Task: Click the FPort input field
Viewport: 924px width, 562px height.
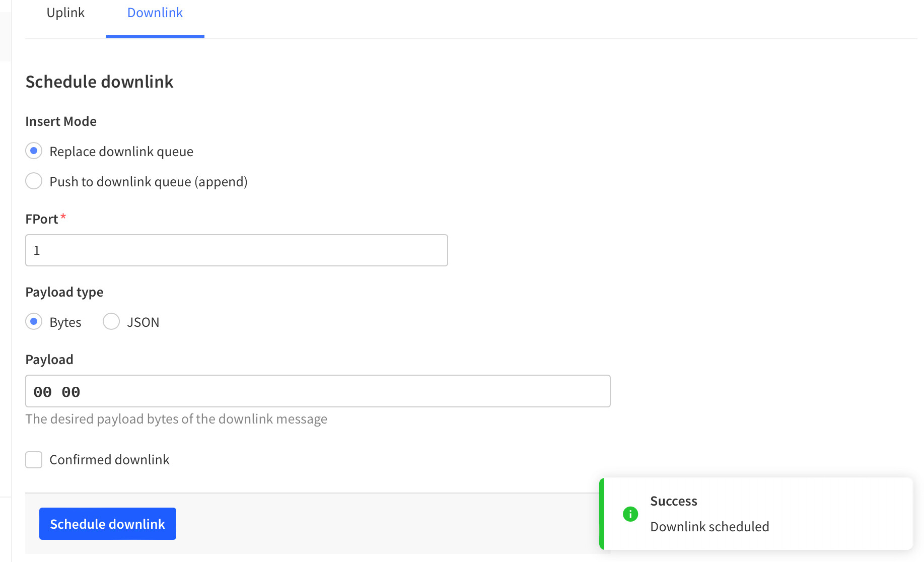Action: coord(236,250)
